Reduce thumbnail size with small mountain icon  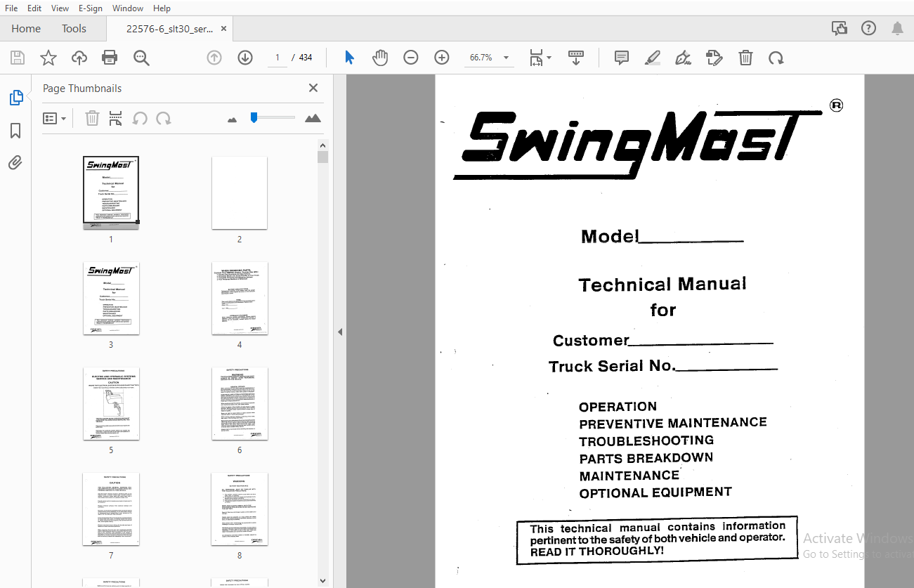click(233, 119)
